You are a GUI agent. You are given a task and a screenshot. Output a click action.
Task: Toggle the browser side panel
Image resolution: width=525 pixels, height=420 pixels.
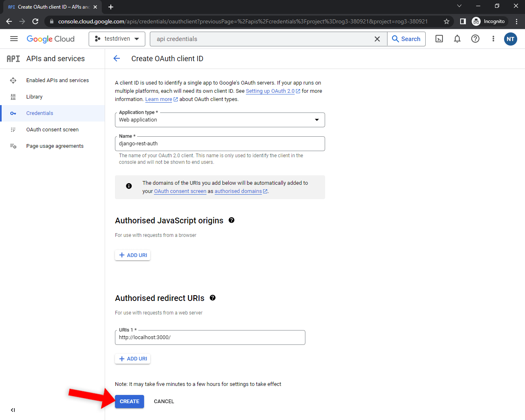coord(463,21)
